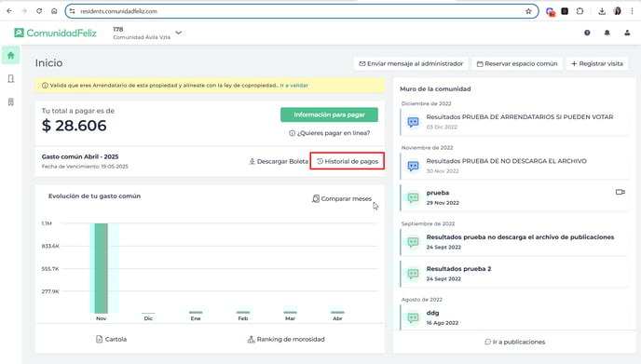Select the Home sidebar icon
The height and width of the screenshot is (364, 641).
click(x=10, y=55)
